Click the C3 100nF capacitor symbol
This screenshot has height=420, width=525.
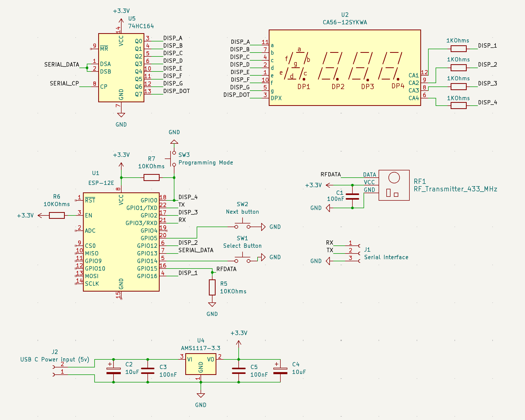148,371
